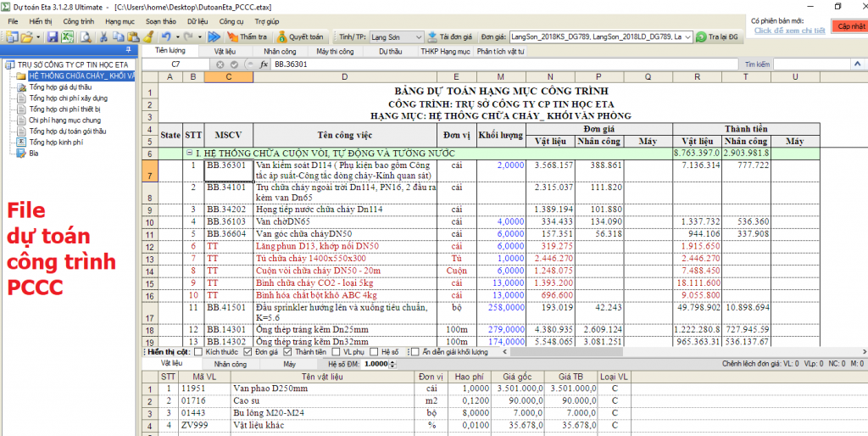The image size is (868, 436).
Task: Uncheck the Đơn giá column checkbox
Action: [248, 351]
